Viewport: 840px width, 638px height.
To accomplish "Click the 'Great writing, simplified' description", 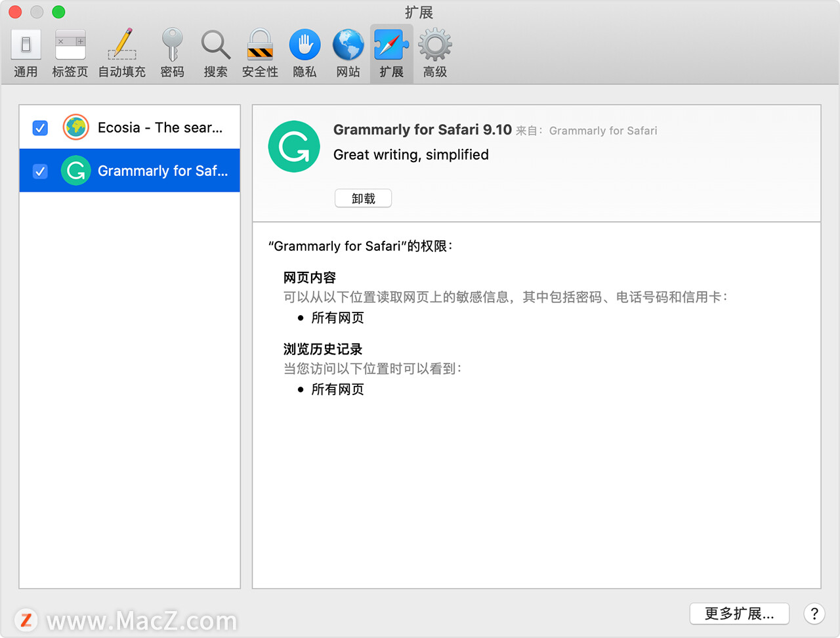I will tap(411, 155).
